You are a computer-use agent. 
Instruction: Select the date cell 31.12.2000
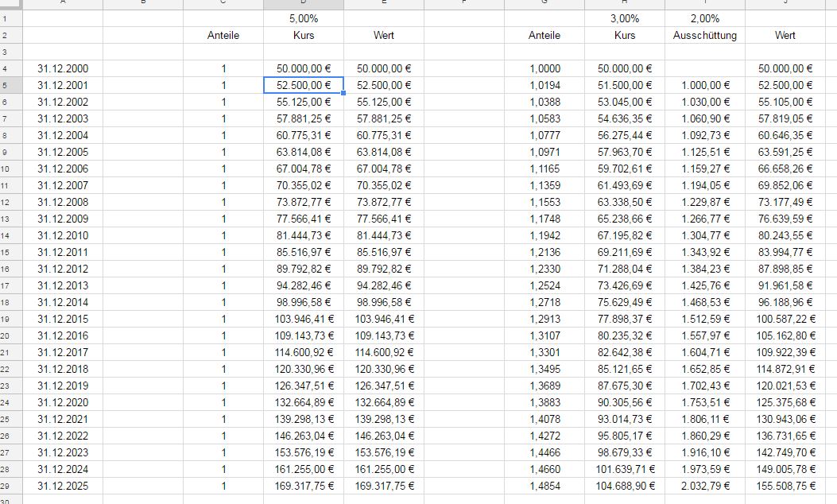point(63,68)
